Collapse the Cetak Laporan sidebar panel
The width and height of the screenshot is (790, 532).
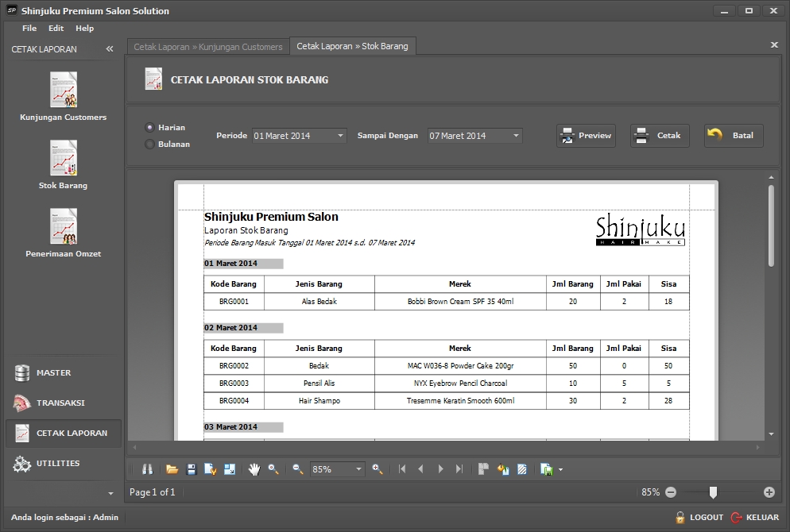(110, 49)
